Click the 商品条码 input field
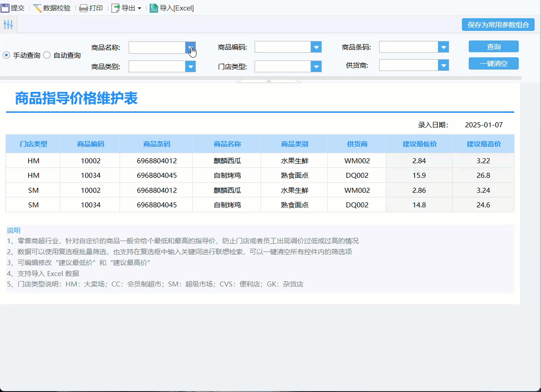The image size is (541, 392). pos(408,47)
